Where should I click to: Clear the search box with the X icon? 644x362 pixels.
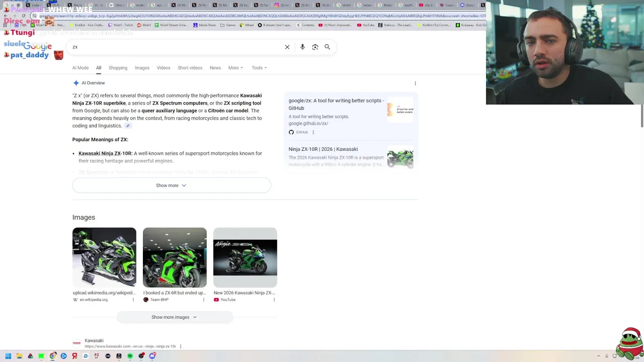pyautogui.click(x=287, y=47)
